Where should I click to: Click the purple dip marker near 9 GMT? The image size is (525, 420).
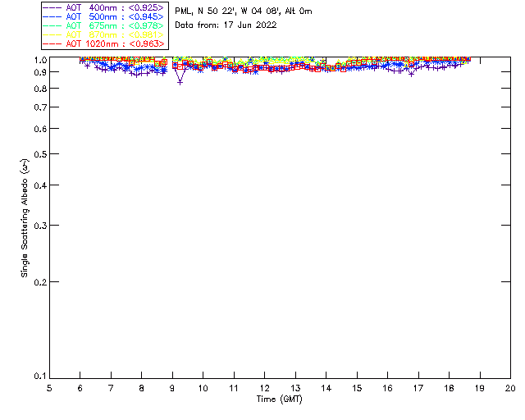point(180,82)
